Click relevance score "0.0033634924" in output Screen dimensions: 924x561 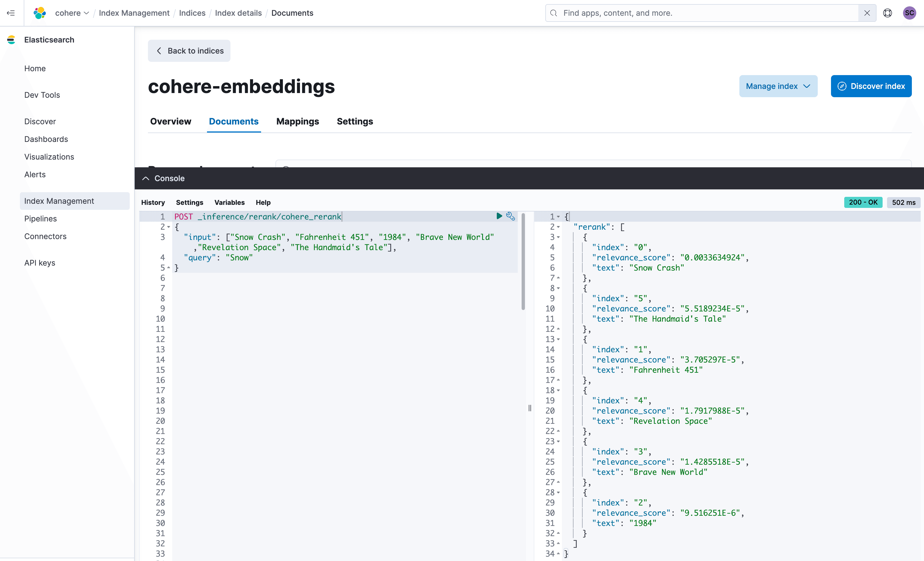click(x=712, y=258)
